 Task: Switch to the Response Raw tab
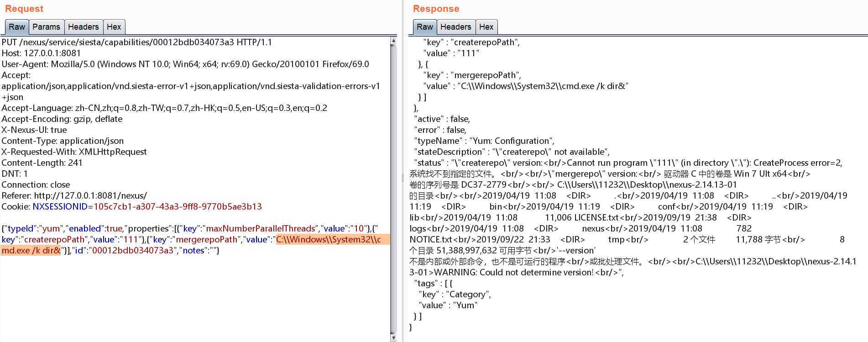425,27
